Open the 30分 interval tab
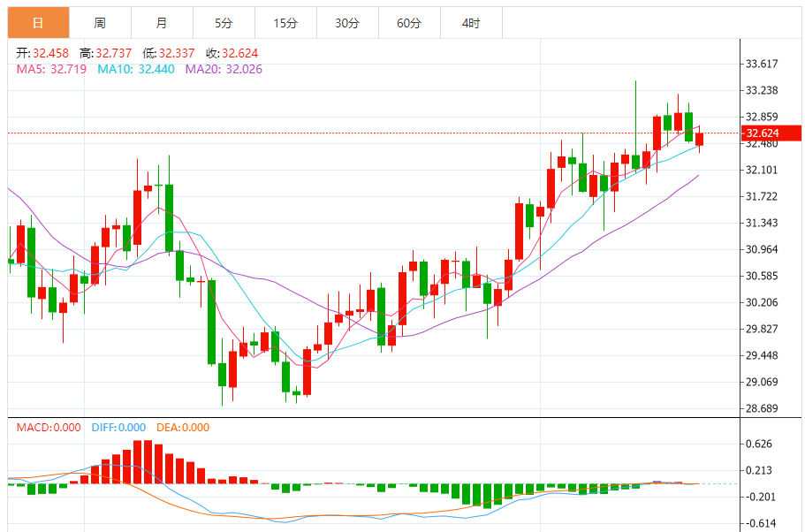This screenshot has width=805, height=532. coord(347,23)
